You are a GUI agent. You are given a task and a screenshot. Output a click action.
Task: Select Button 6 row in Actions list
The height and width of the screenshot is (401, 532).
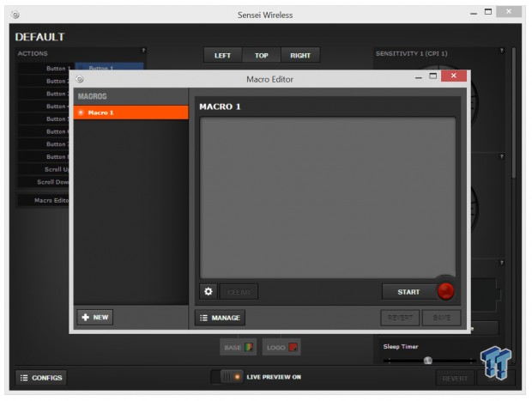44,131
